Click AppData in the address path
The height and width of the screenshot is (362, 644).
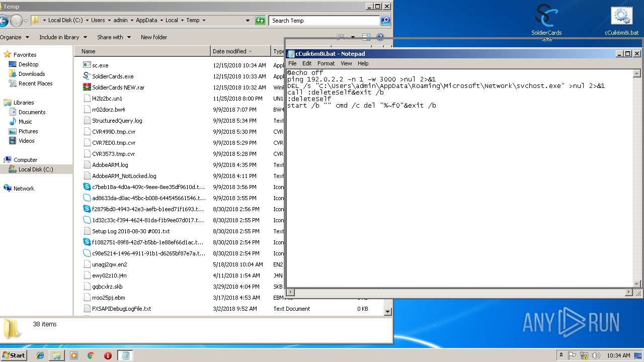146,21
